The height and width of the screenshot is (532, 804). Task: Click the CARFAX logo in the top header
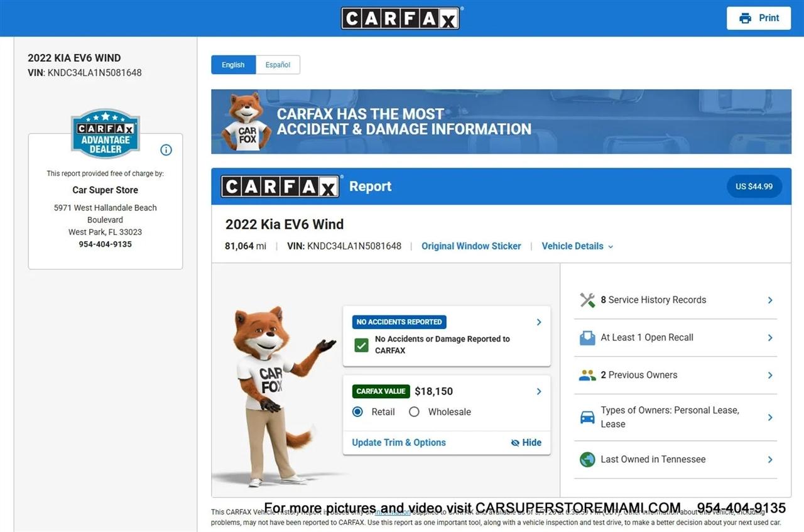pyautogui.click(x=401, y=18)
